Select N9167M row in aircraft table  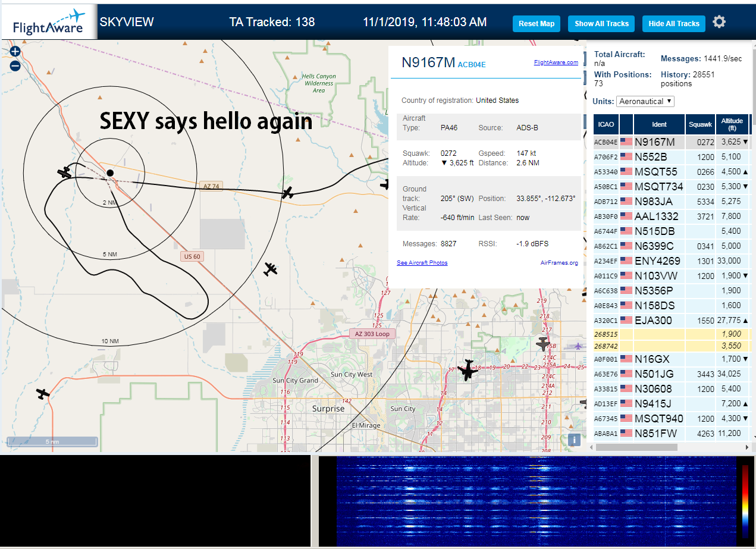coord(672,142)
